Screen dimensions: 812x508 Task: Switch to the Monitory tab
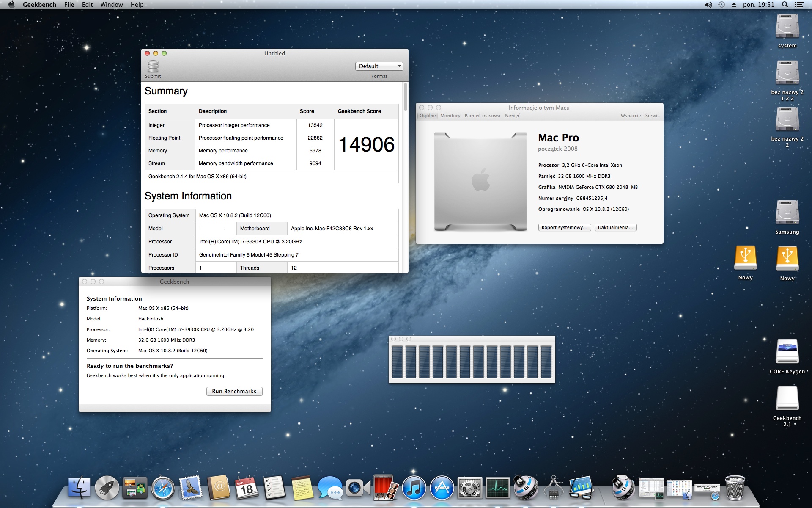[x=450, y=116]
